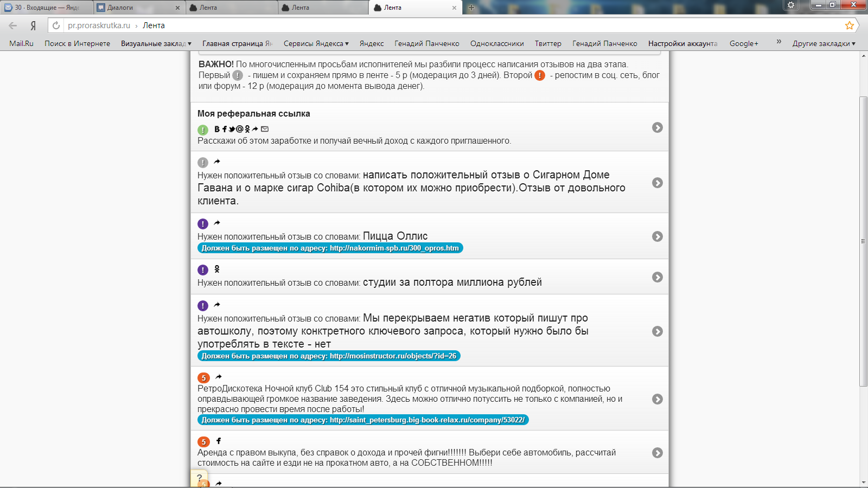The image size is (868, 488).
Task: Open big-book-relax.ru/company/53022 address label
Action: click(363, 420)
